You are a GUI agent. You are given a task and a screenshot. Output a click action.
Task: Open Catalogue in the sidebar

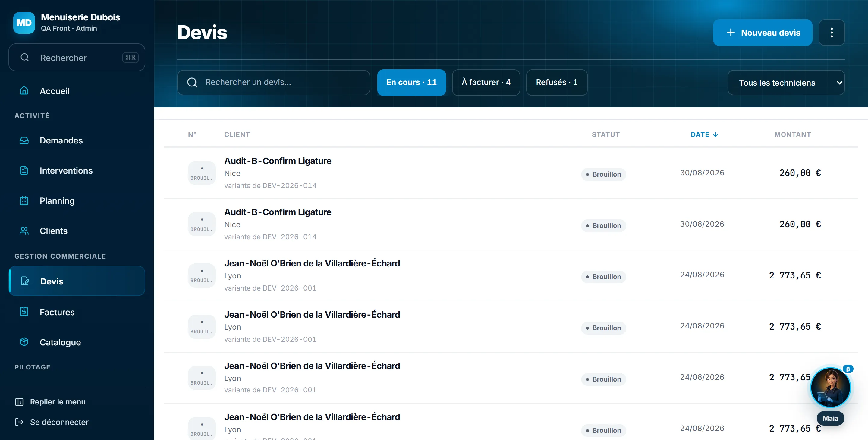click(77, 342)
